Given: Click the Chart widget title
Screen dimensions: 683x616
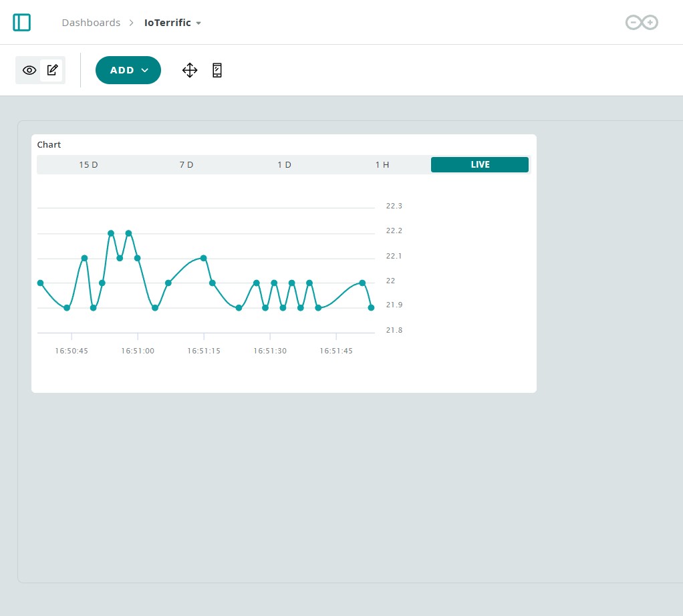Looking at the screenshot, I should click(x=49, y=144).
